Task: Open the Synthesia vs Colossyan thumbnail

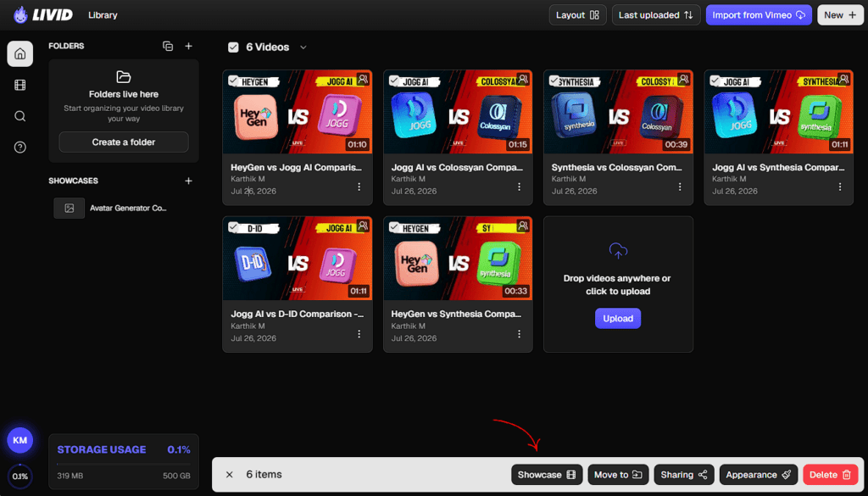Action: [618, 112]
